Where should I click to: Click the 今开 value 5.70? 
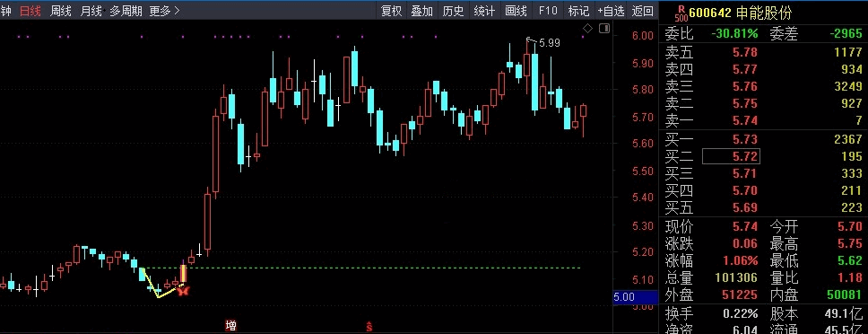click(x=850, y=226)
